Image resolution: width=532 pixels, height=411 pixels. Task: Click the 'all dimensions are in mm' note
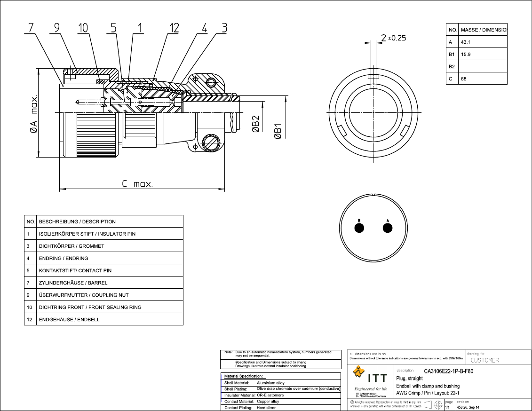tap(367, 354)
